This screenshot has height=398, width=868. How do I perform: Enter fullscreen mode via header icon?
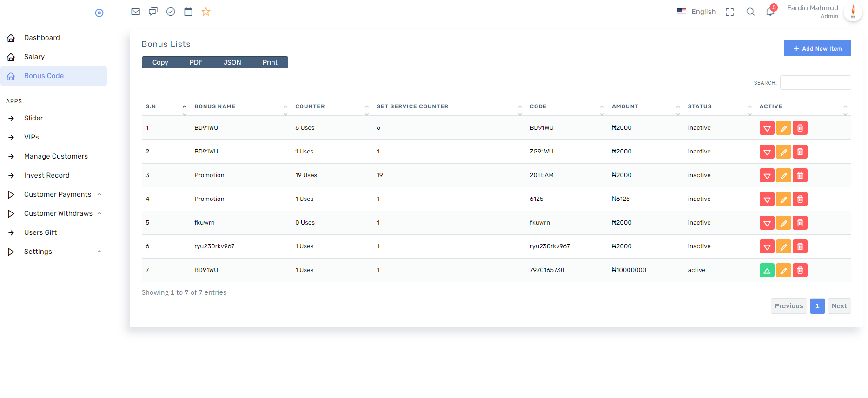[x=730, y=12]
